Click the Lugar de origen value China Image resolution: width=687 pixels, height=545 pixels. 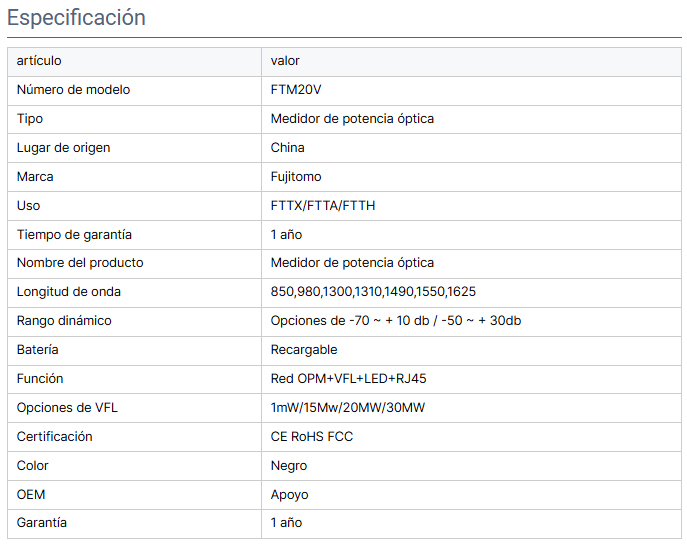click(288, 148)
